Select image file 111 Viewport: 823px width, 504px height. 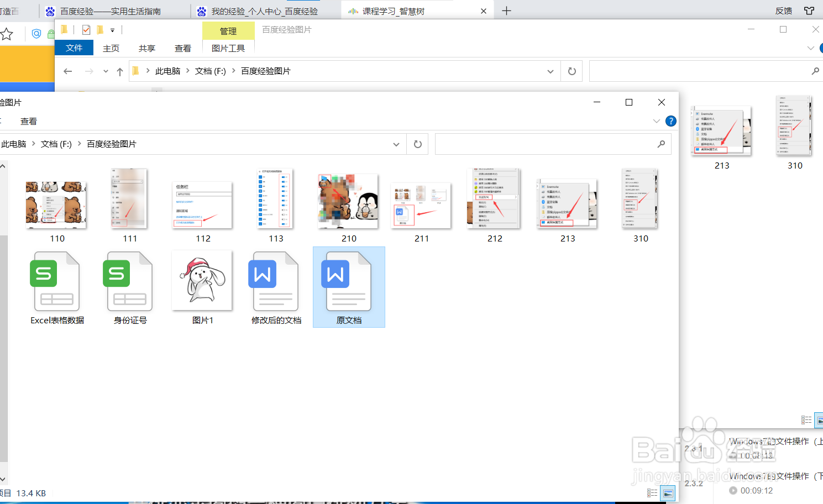pos(129,199)
